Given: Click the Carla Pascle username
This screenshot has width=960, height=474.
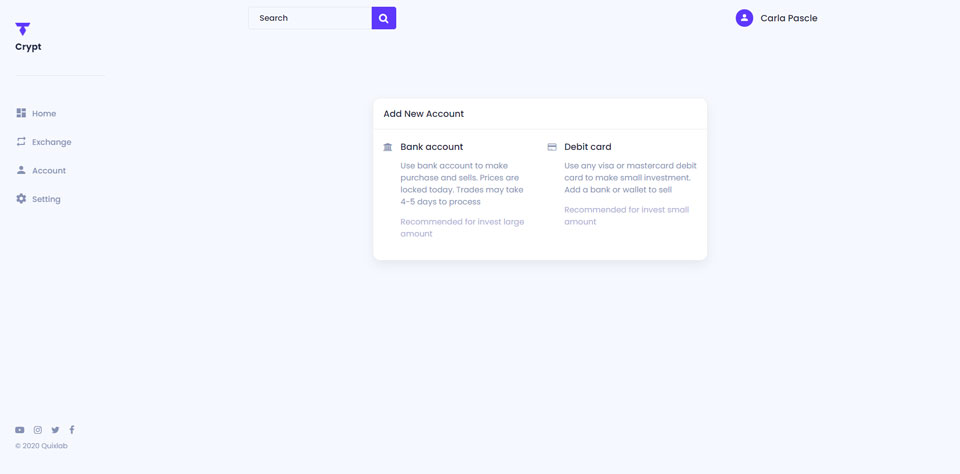Looking at the screenshot, I should click(788, 18).
